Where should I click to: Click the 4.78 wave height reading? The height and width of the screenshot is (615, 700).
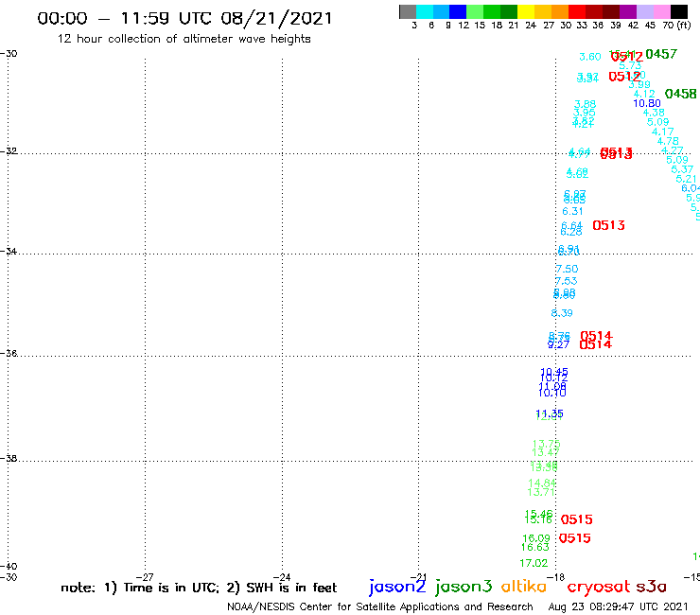click(668, 141)
